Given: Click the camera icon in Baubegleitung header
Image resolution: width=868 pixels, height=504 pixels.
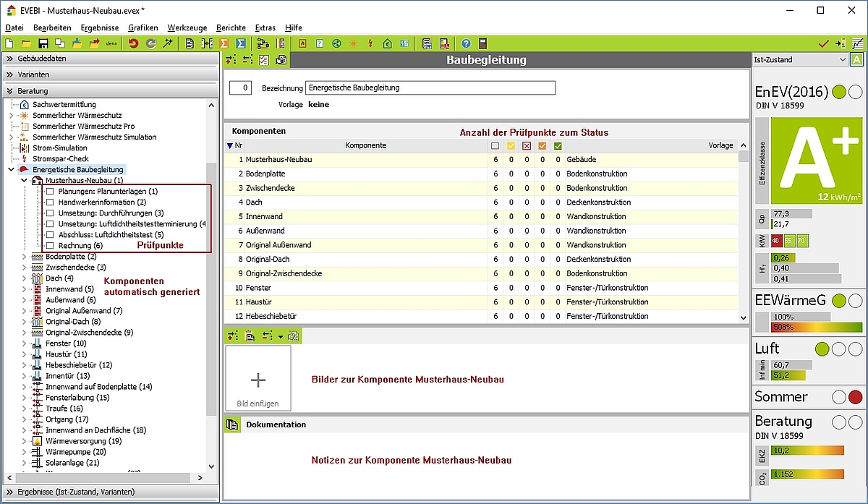Looking at the screenshot, I should (281, 60).
